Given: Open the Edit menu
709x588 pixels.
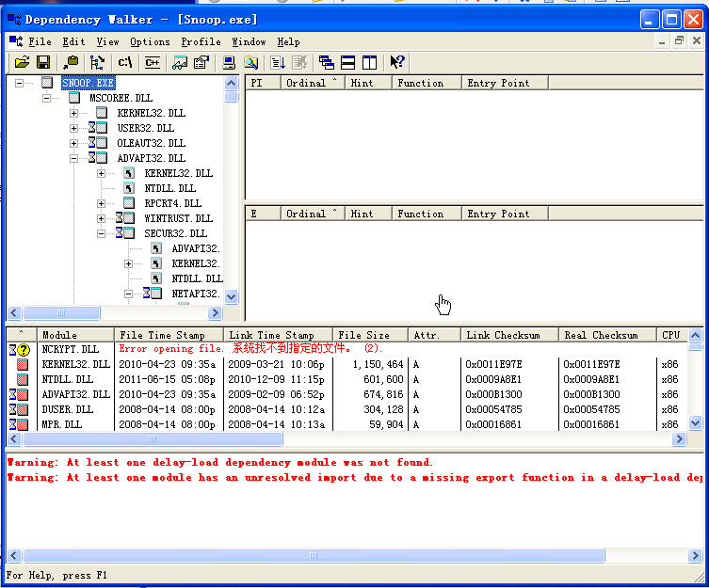Looking at the screenshot, I should click(73, 41).
